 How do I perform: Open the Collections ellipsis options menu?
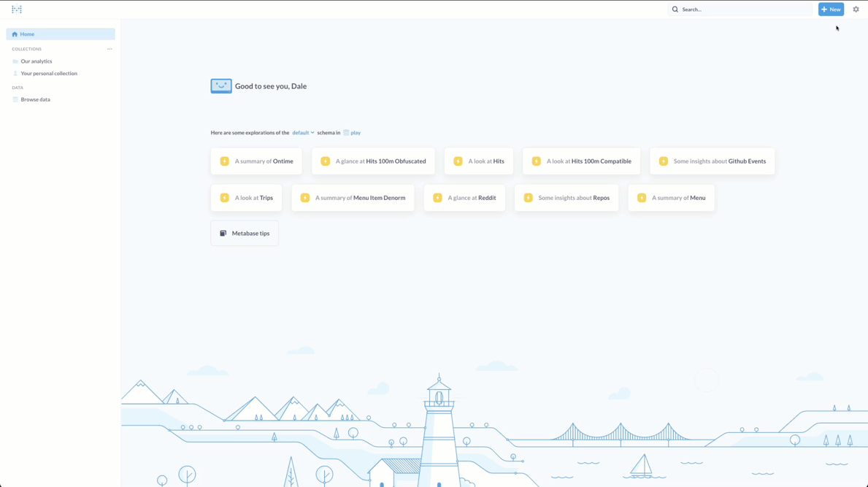pos(110,49)
